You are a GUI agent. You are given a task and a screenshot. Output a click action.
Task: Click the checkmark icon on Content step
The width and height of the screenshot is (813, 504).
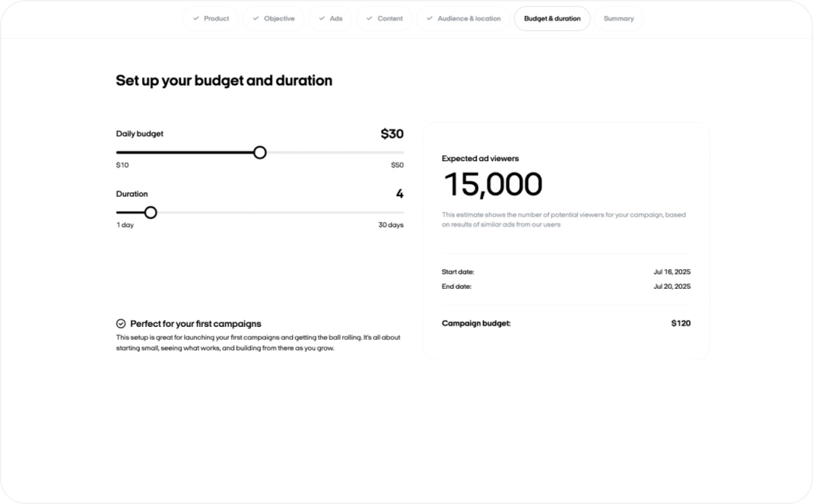369,18
